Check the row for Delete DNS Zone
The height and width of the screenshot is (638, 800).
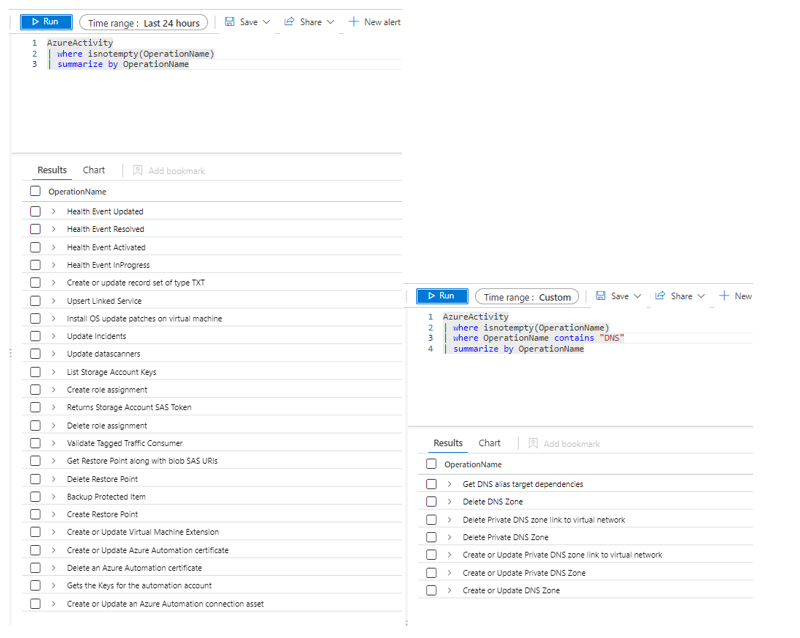pos(432,501)
